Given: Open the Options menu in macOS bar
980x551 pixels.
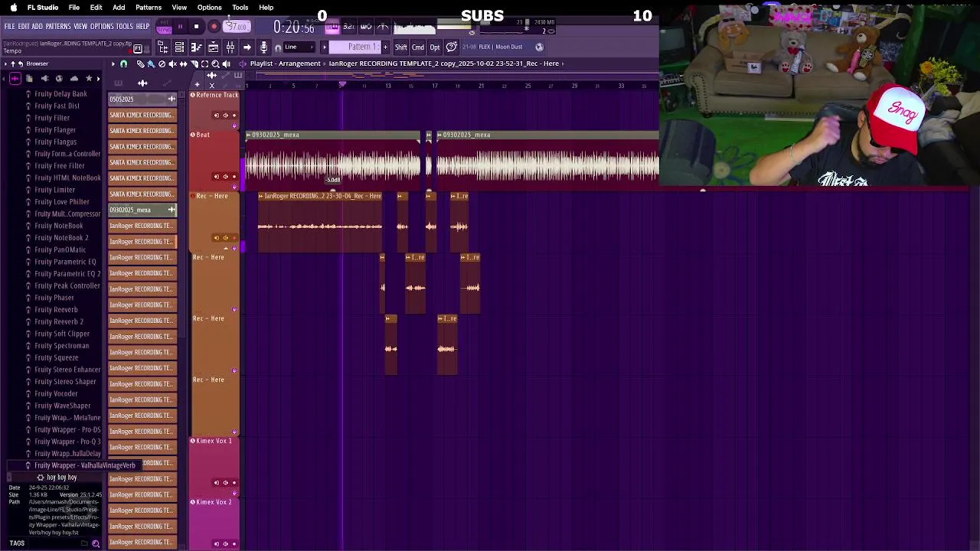Looking at the screenshot, I should pyautogui.click(x=209, y=8).
